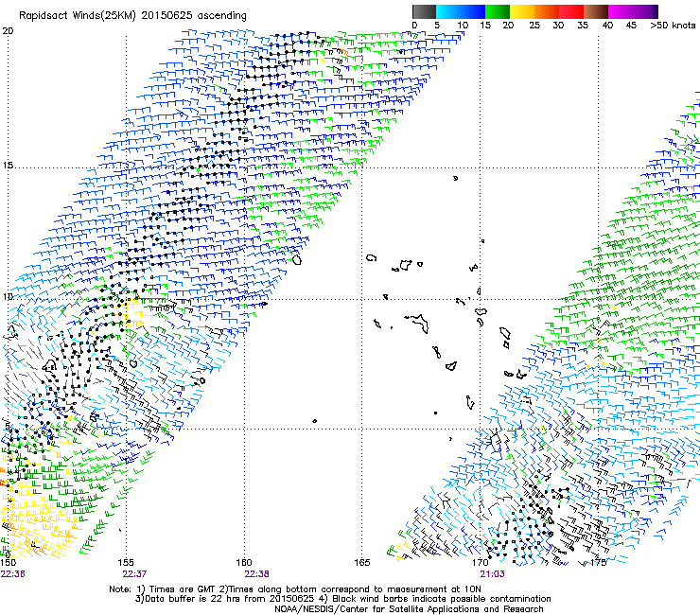This screenshot has height=615, width=700.
Task: Click the '>50 knots' legend label
Action: tap(673, 26)
